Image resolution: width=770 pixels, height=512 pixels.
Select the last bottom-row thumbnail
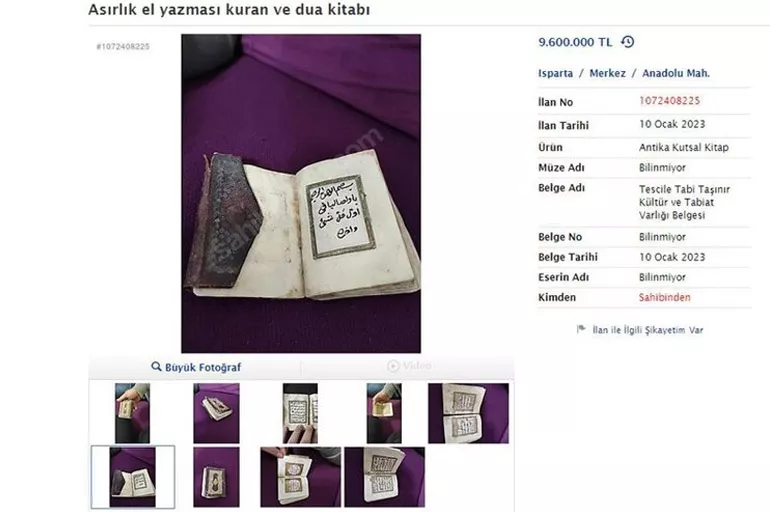coord(385,477)
